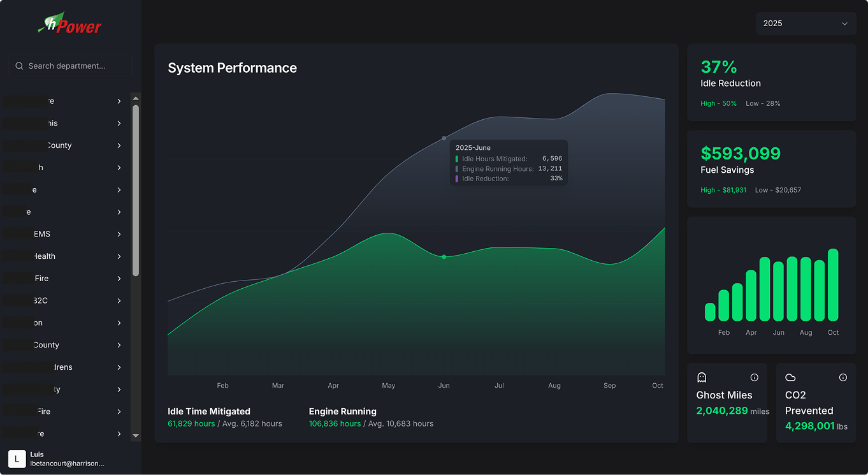Click the 61,829 hours link
This screenshot has height=475, width=868.
[x=191, y=423]
